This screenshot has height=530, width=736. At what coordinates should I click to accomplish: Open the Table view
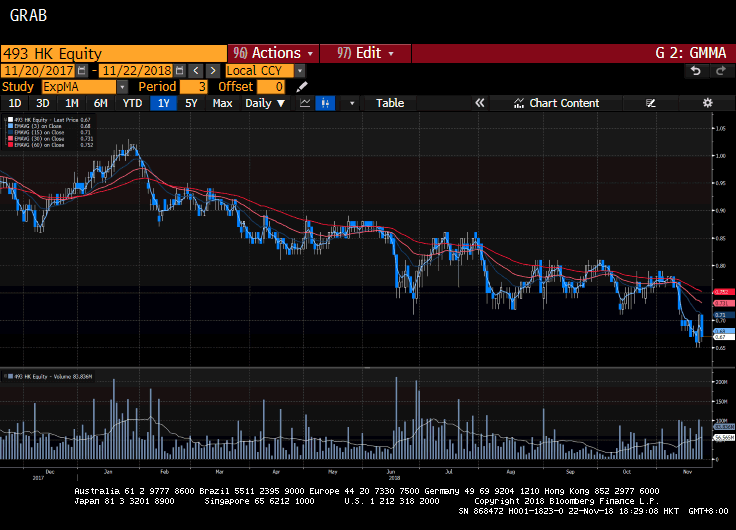point(390,103)
